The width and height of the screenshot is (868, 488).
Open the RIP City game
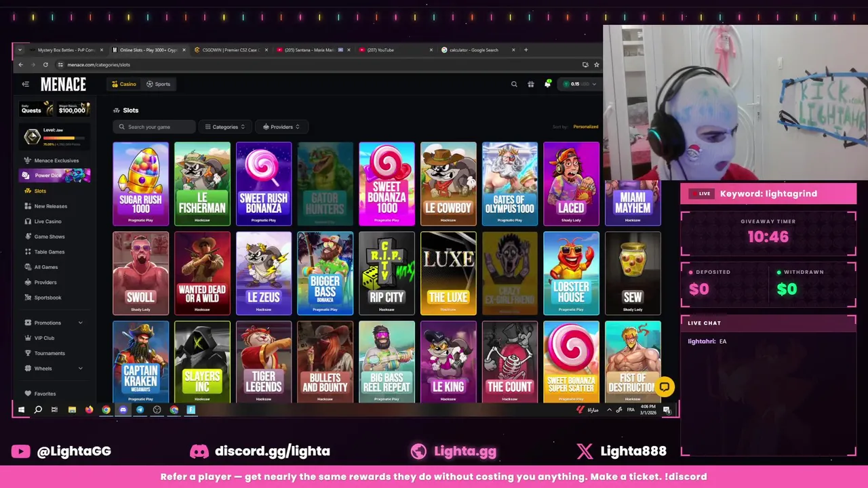387,273
